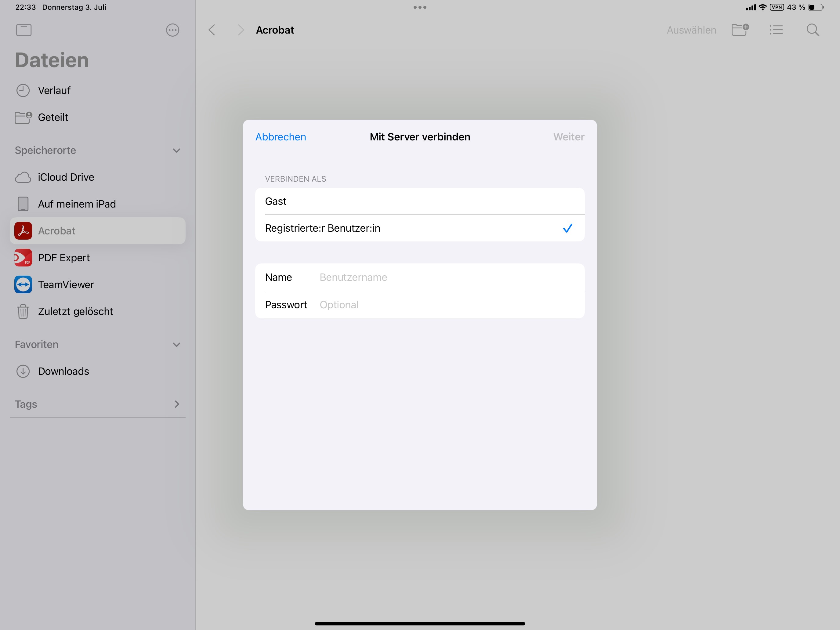Select Gast connection option

(x=419, y=201)
